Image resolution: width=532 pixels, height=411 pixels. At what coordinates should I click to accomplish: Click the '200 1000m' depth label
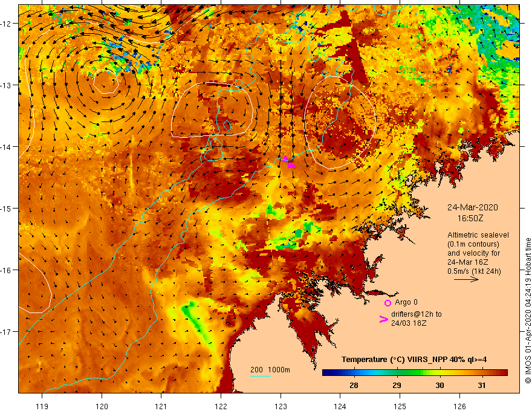pos(270,370)
